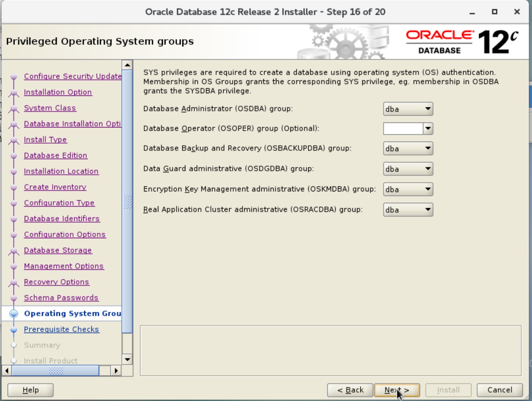This screenshot has height=401, width=532.
Task: Go to System Class step
Action: 50,108
